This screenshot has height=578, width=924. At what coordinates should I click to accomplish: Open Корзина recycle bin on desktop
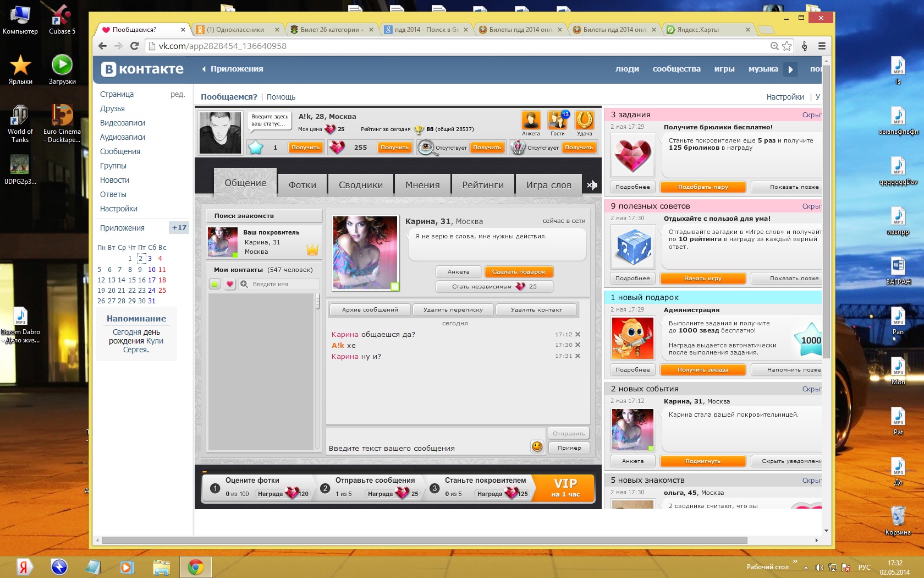(x=898, y=520)
